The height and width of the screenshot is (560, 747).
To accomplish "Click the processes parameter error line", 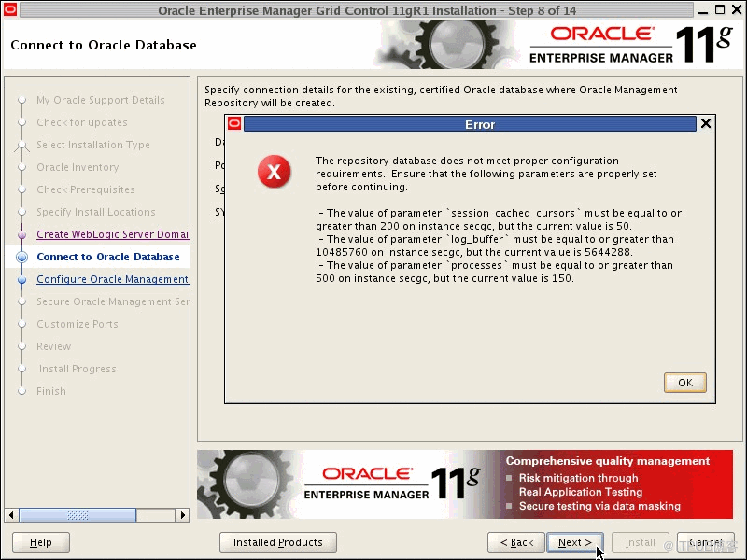I will click(x=494, y=272).
